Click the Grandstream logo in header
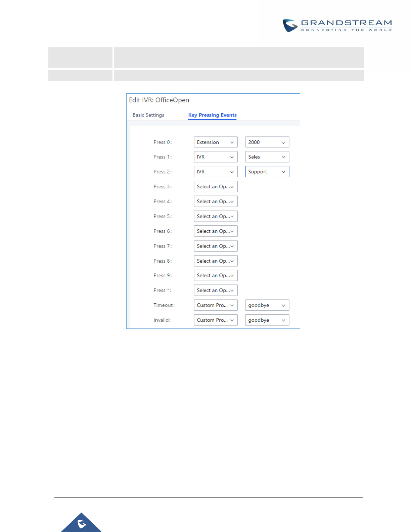 (x=337, y=26)
